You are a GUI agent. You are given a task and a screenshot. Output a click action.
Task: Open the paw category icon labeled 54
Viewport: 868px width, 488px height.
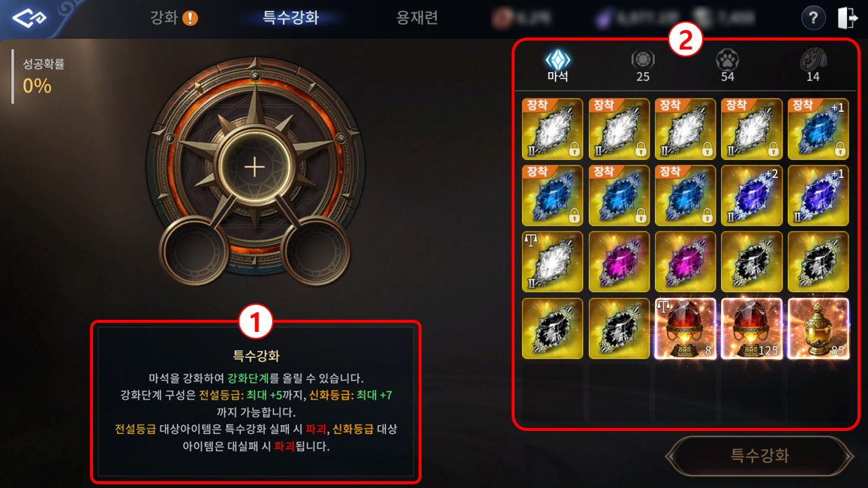(728, 66)
